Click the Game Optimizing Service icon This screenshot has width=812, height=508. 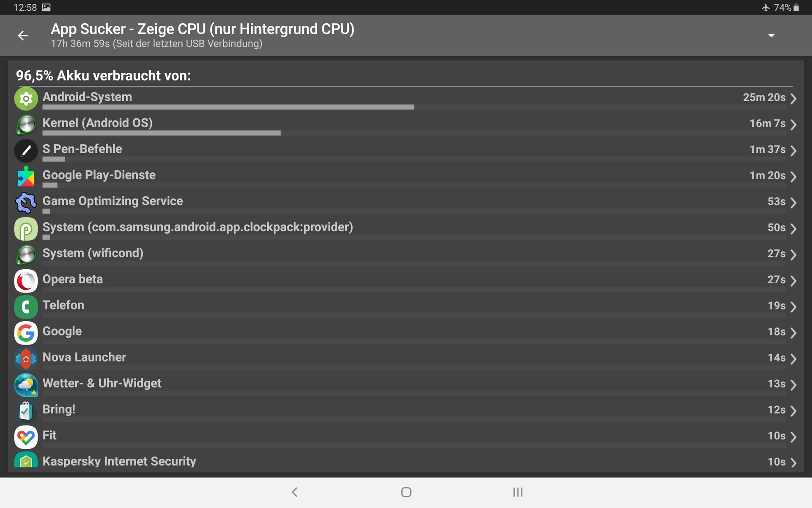(26, 203)
